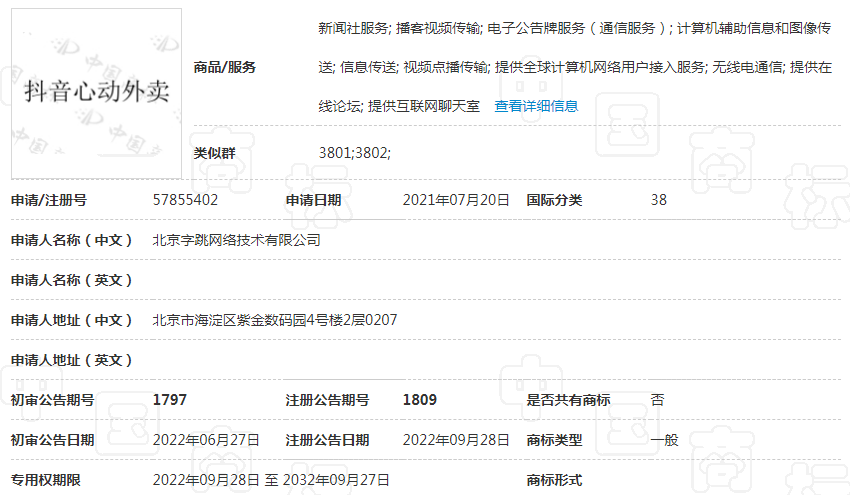Click similar group value 3801;3802;

point(355,153)
